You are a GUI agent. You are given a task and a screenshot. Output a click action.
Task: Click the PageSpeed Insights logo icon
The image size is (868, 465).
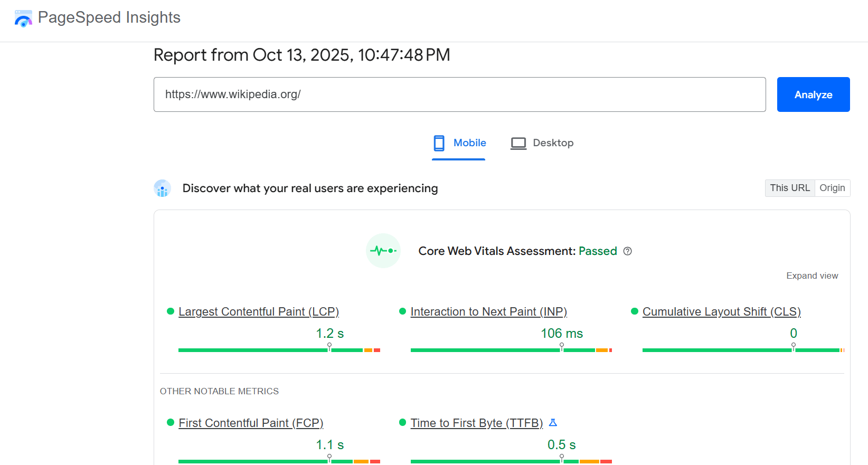[x=23, y=18]
